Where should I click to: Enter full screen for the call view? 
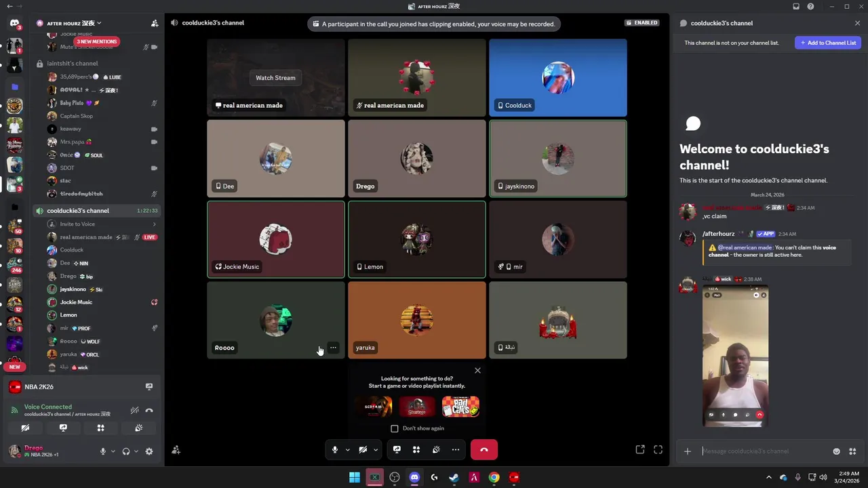tap(658, 449)
